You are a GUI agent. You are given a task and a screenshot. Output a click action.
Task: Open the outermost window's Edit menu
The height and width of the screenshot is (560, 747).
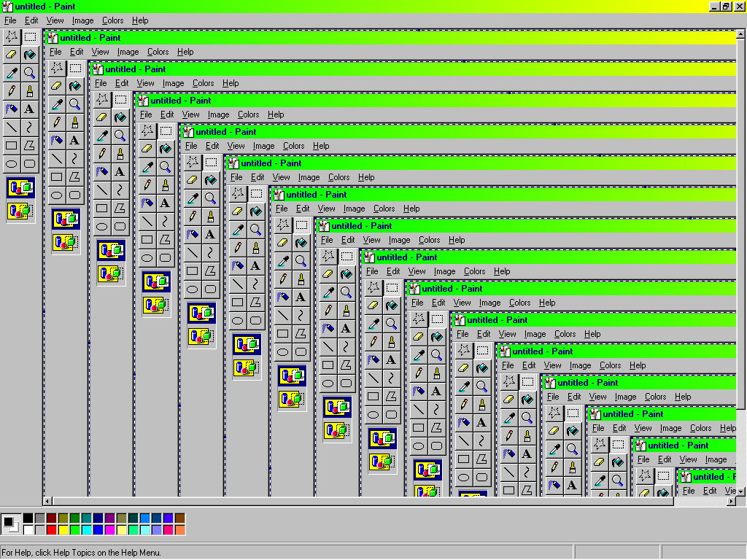click(31, 20)
